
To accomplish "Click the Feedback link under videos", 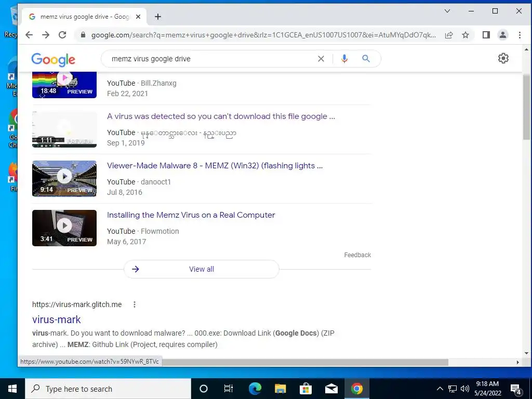I will (357, 255).
